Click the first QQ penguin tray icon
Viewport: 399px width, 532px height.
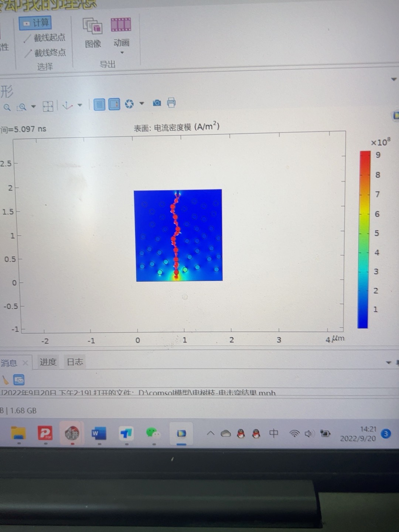click(x=241, y=433)
